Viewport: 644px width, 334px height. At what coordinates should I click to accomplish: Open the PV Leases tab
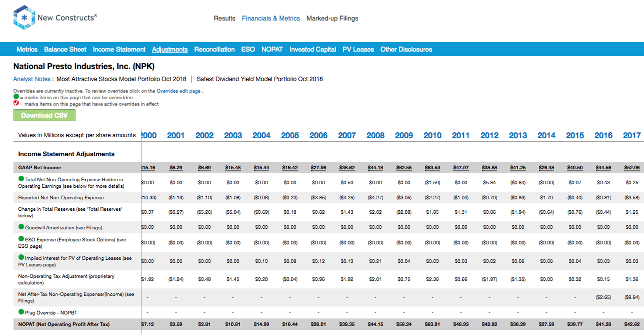point(358,49)
